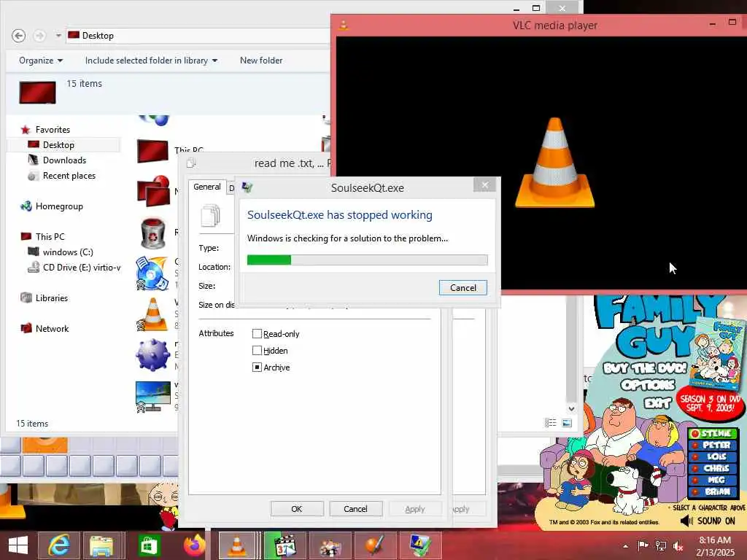Click the Forward arrow in Explorer
747x560 pixels.
coord(39,36)
